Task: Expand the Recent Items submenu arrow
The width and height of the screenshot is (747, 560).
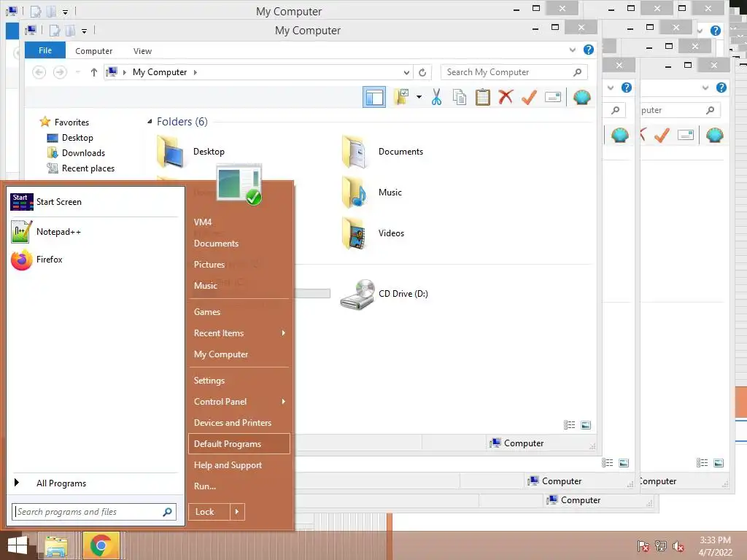Action: click(x=284, y=333)
